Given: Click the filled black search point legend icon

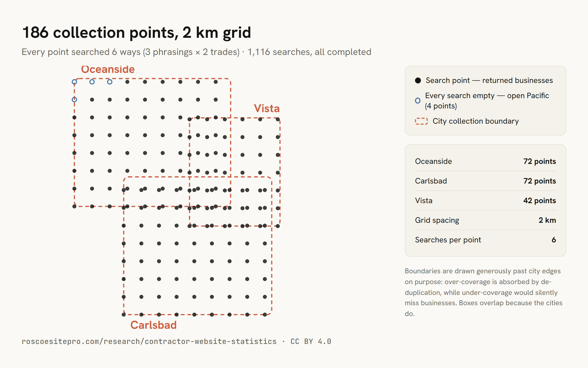Looking at the screenshot, I should (x=418, y=80).
